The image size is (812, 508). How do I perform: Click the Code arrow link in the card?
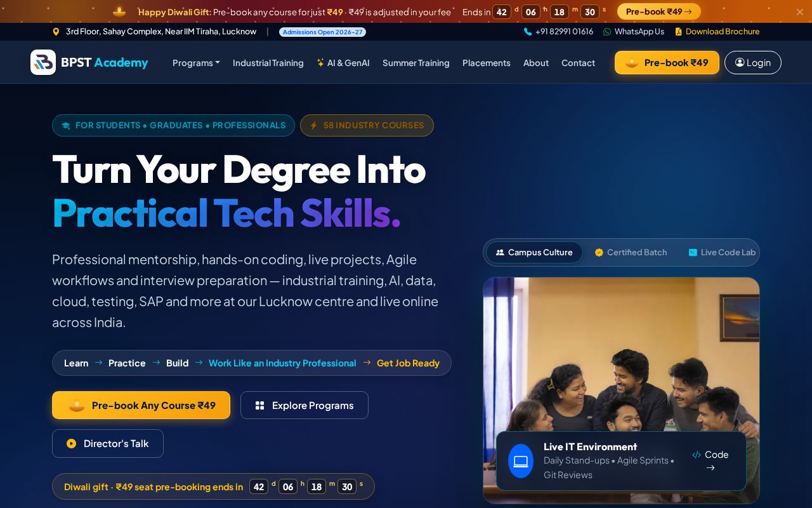pos(710,461)
